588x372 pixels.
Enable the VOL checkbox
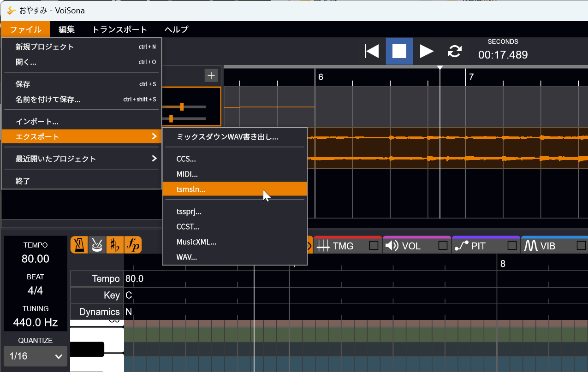(x=443, y=246)
